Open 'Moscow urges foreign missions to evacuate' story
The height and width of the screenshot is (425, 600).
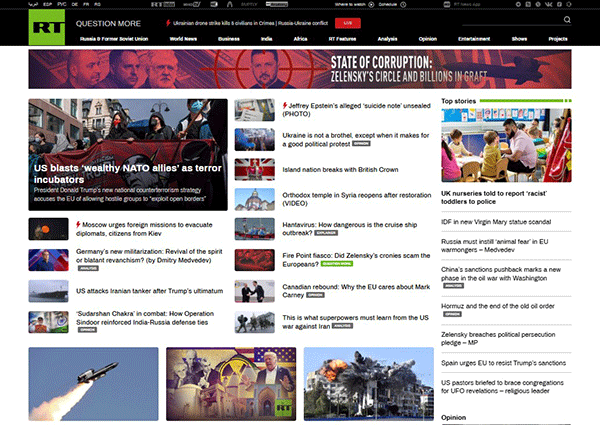[144, 229]
